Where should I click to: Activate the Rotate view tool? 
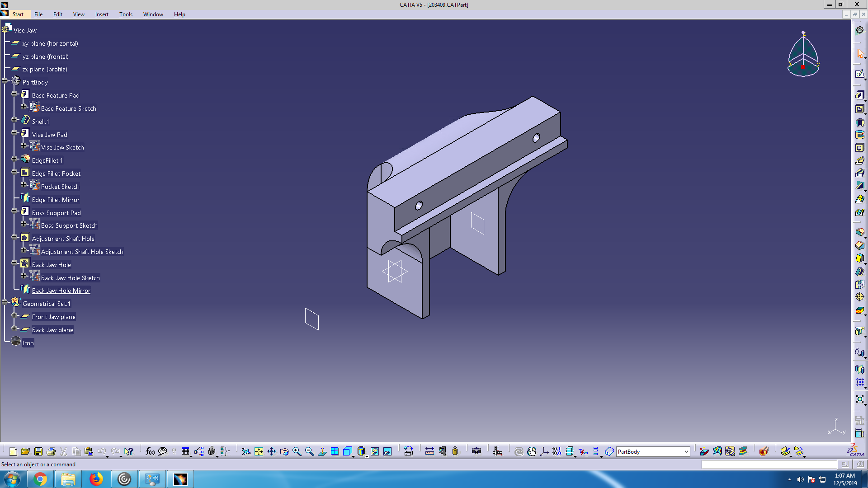point(284,451)
